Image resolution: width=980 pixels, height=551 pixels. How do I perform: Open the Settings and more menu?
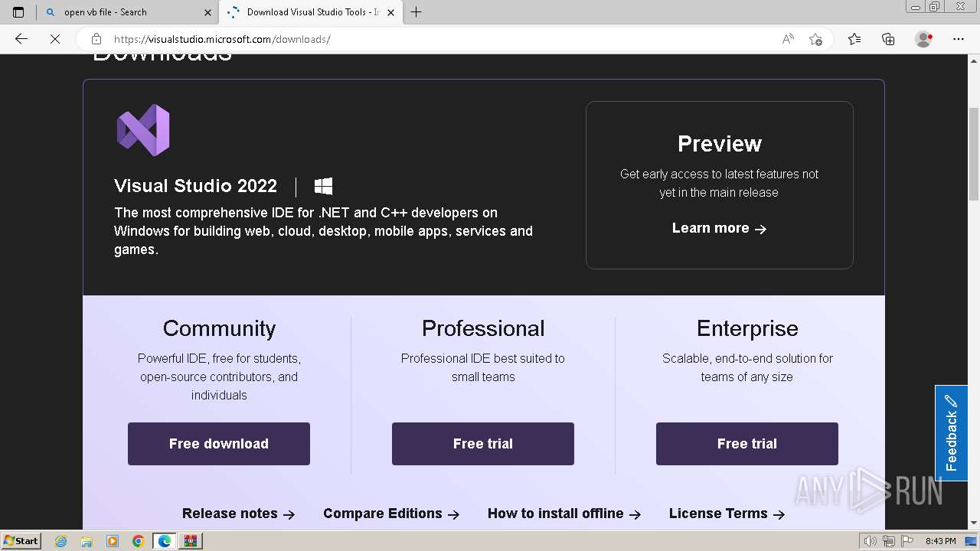click(x=959, y=39)
